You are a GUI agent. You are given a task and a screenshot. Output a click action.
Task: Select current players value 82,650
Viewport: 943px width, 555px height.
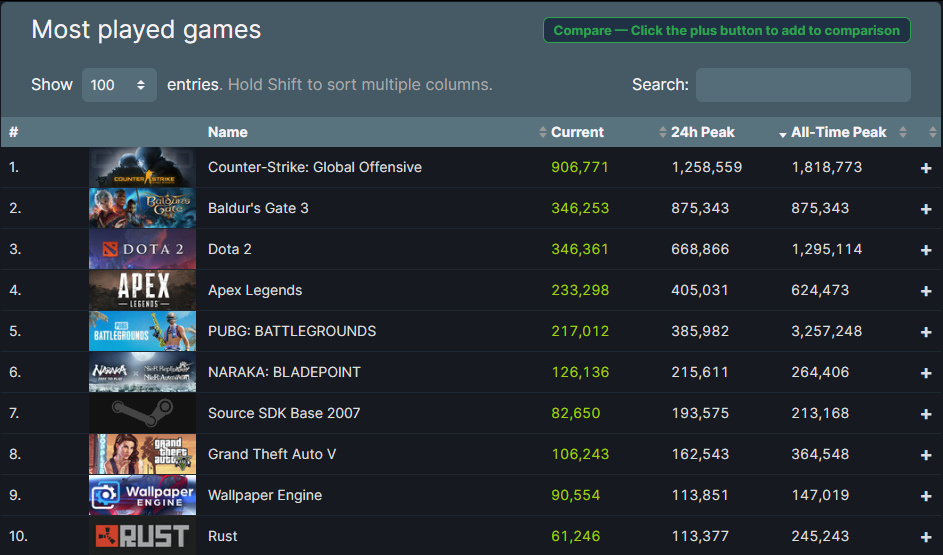576,413
